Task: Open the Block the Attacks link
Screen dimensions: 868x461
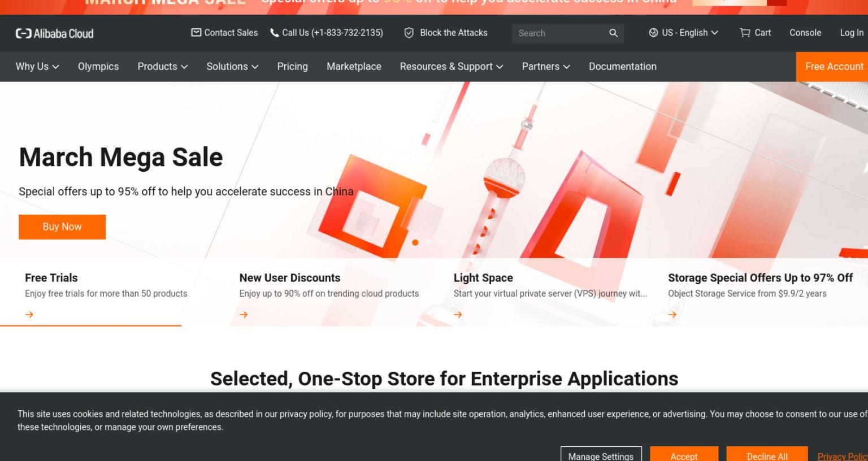Action: (x=454, y=33)
